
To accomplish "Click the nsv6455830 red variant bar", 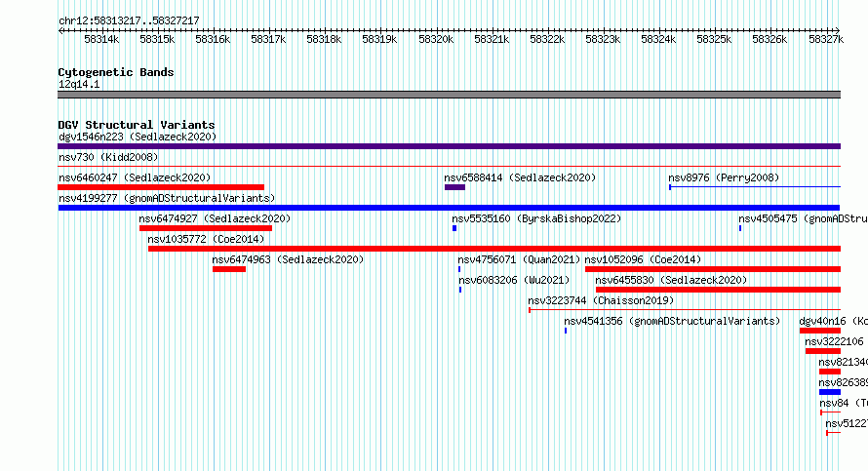I will 718,290.
